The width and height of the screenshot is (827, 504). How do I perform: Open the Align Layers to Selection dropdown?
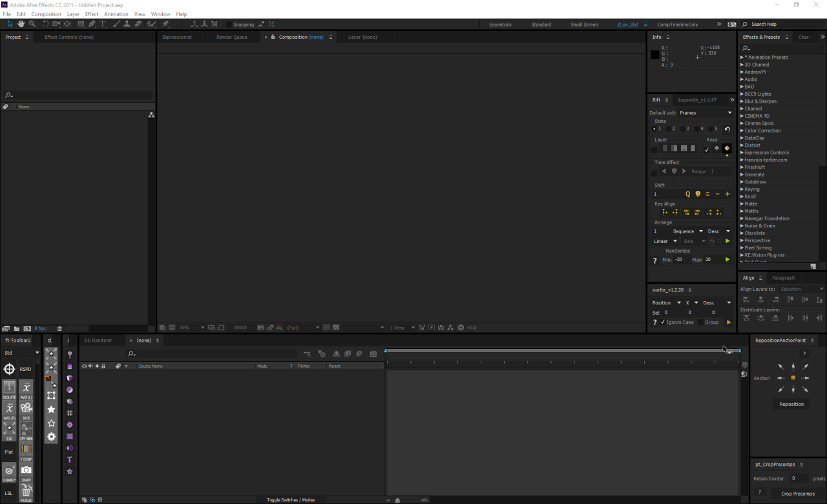point(801,289)
